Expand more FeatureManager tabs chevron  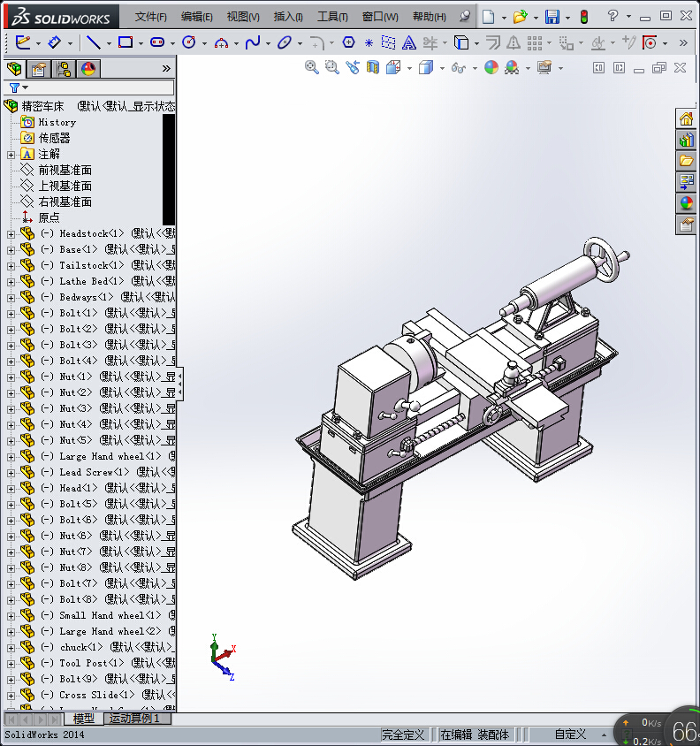166,69
